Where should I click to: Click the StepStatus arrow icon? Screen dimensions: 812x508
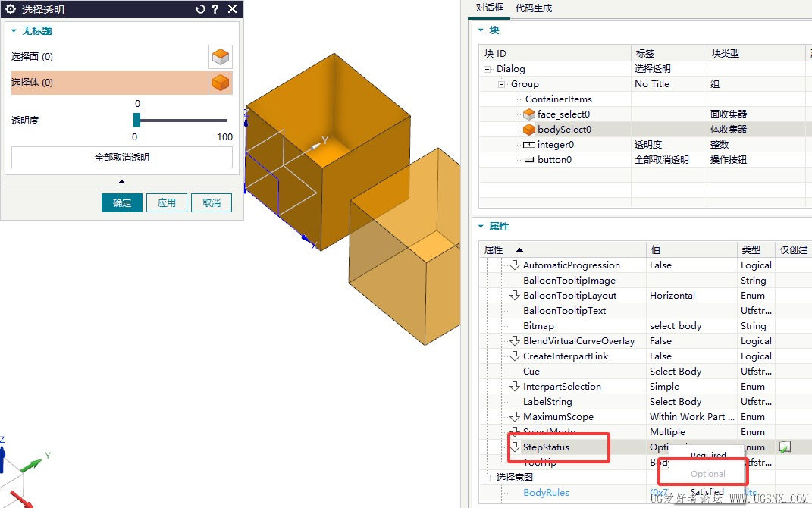[x=516, y=447]
